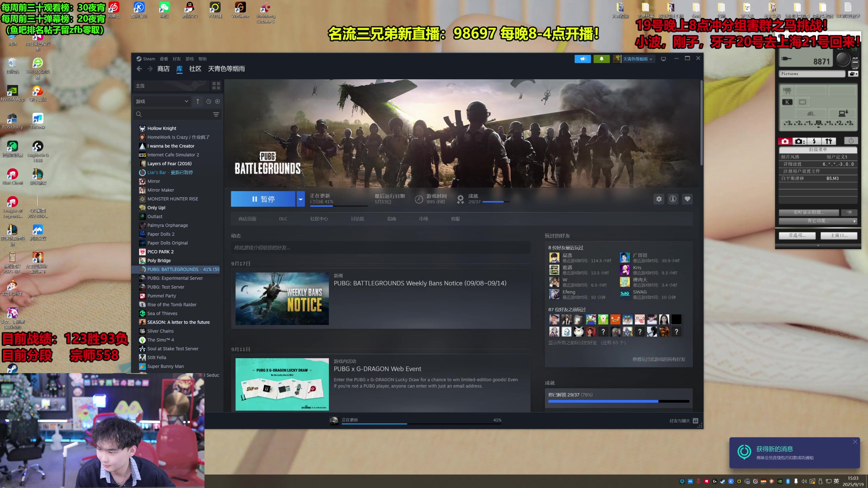Click activity input 将此游戏介绍给您的好友

(380, 248)
